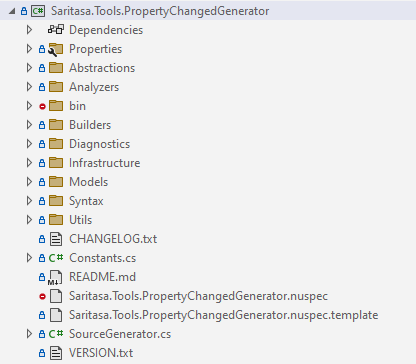This screenshot has width=416, height=364.
Task: Select the Utils folder label
Action: [x=81, y=220]
